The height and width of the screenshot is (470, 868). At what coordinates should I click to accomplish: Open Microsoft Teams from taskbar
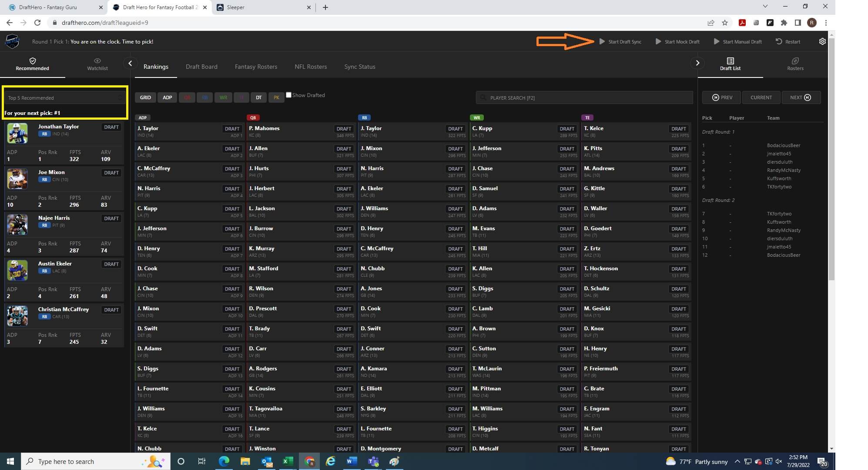373,461
